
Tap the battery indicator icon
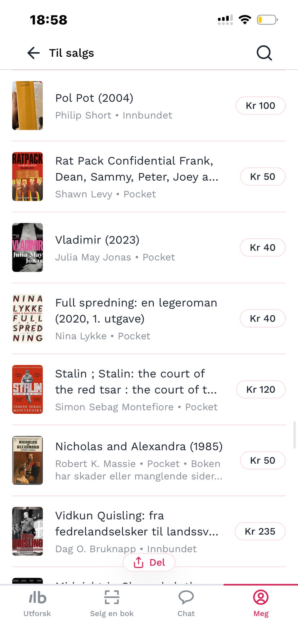pyautogui.click(x=267, y=20)
